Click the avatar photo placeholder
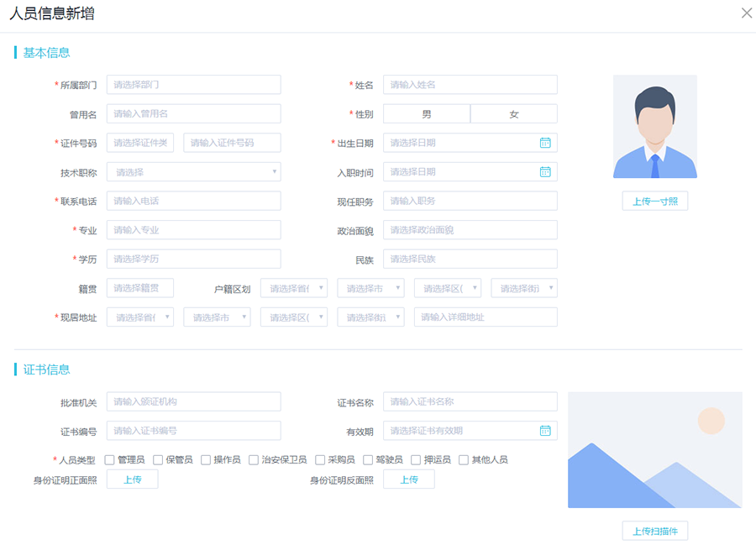 [x=654, y=127]
